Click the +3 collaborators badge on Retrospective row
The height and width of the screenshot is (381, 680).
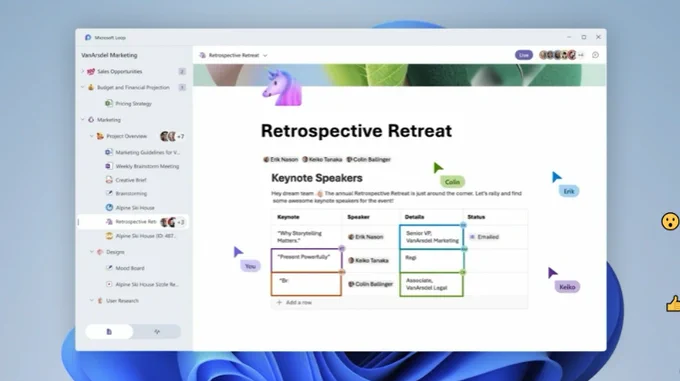(180, 222)
